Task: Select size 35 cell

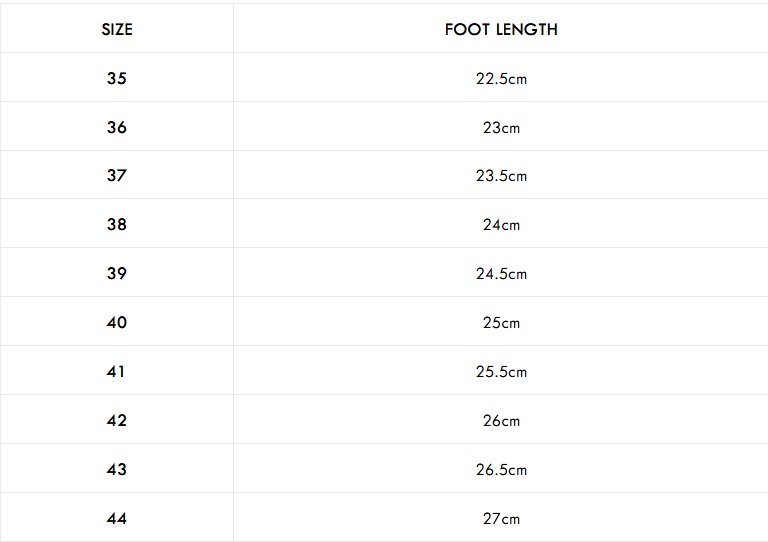Action: (117, 78)
